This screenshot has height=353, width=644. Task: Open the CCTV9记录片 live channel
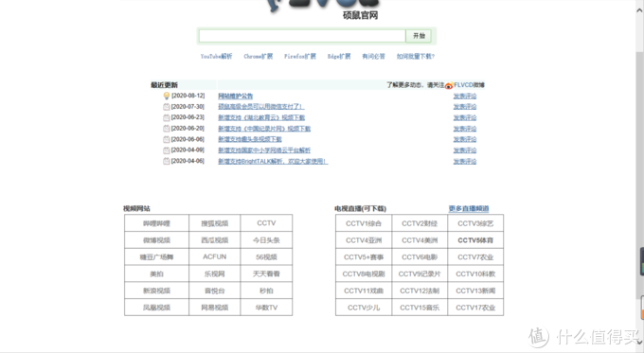(x=420, y=274)
